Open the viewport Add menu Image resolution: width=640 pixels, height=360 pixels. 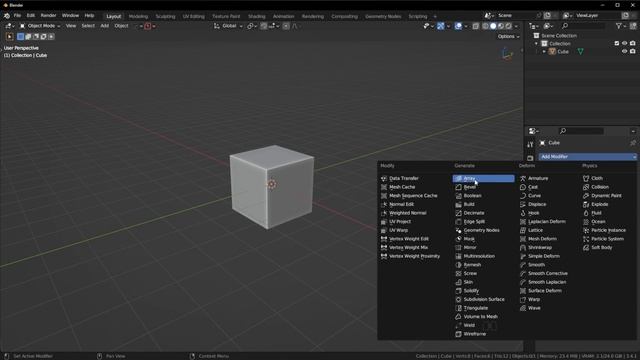point(104,26)
